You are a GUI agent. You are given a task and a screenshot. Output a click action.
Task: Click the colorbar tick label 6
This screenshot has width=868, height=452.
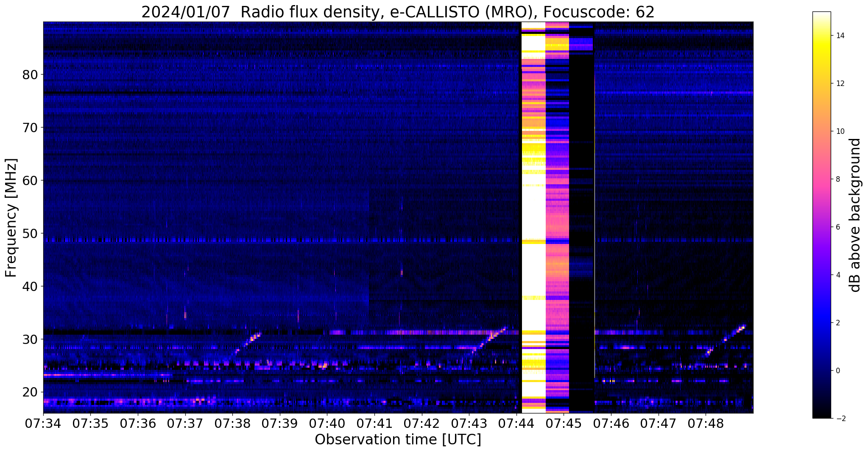pos(837,227)
